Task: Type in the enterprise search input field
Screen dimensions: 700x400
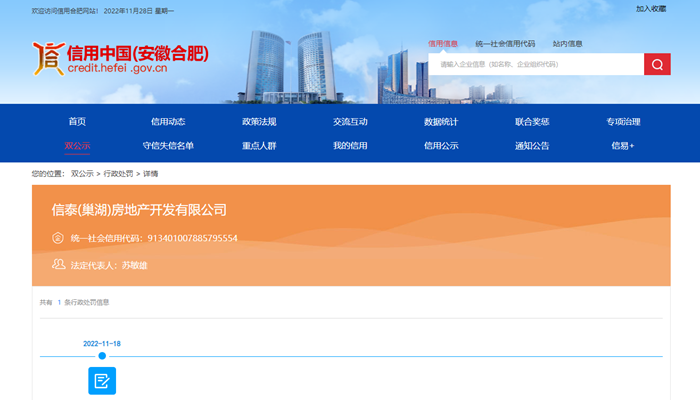Action: coord(537,65)
